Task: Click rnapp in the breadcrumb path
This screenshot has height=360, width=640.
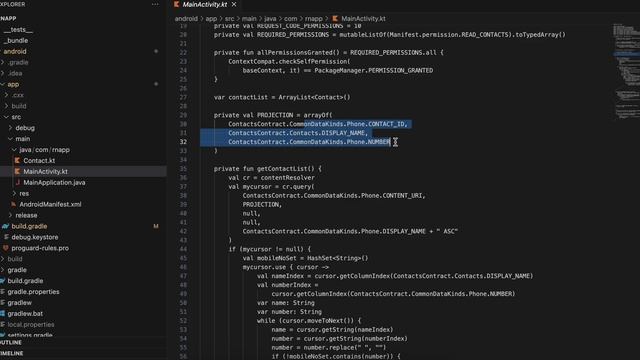Action: pyautogui.click(x=313, y=19)
